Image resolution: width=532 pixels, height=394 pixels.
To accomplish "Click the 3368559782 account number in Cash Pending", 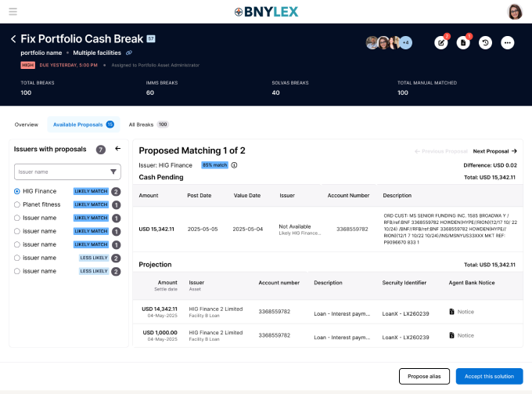I will tap(352, 230).
